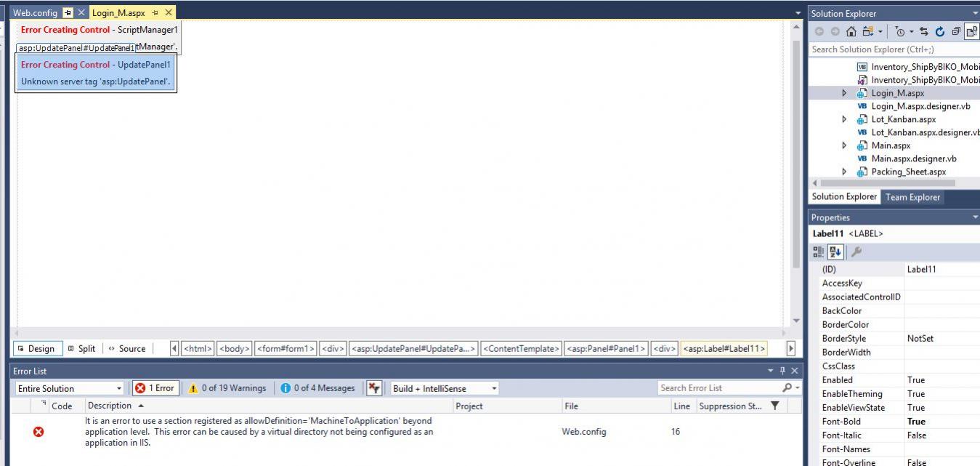The image size is (980, 466).
Task: Open the view-switch dropdown arrow beside folder icon
Action: coord(880,31)
